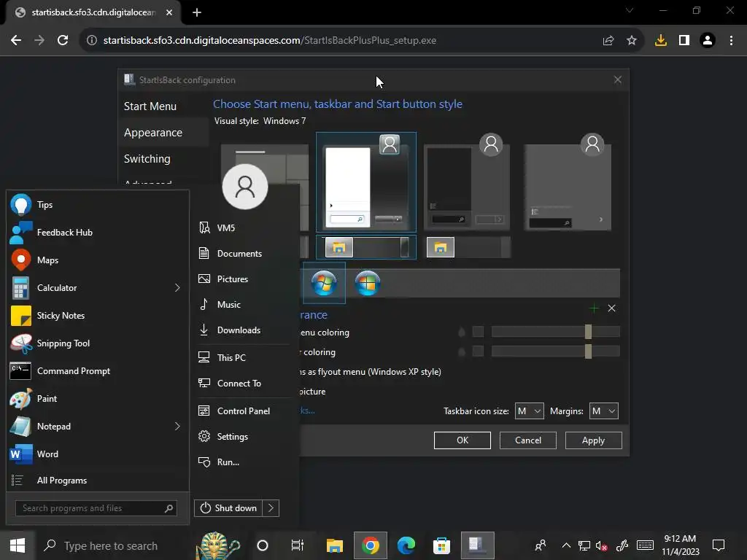Select the white Windows 7 visual style thumbnail

[366, 182]
